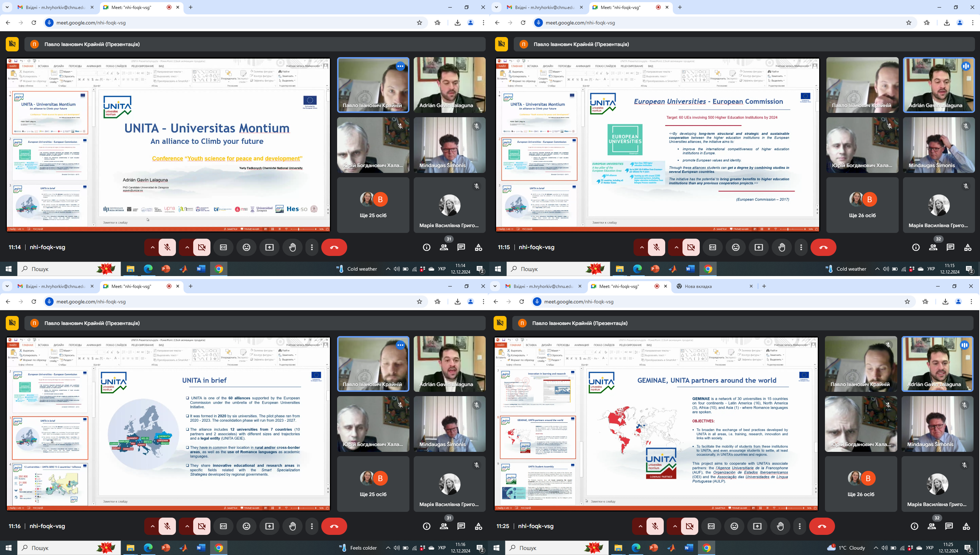Click Adrián Gavín Lalaguna video tile at 11:15
The height and width of the screenshot is (555, 980).
click(939, 85)
